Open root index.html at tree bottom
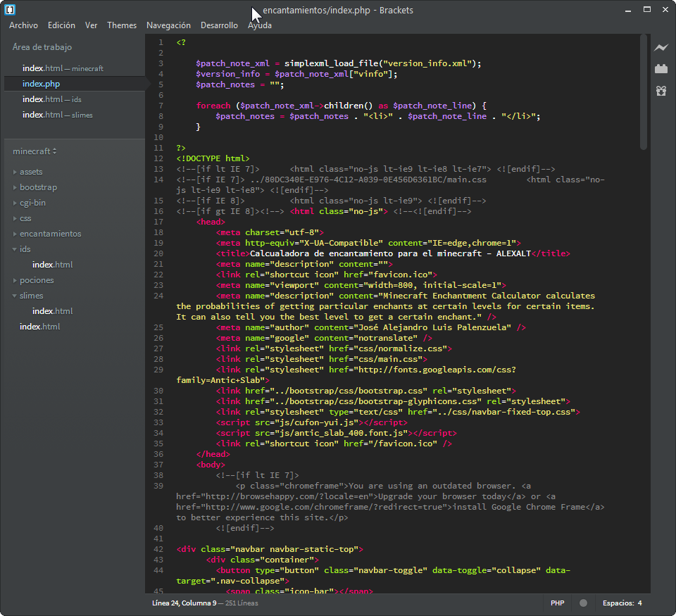 pos(39,327)
